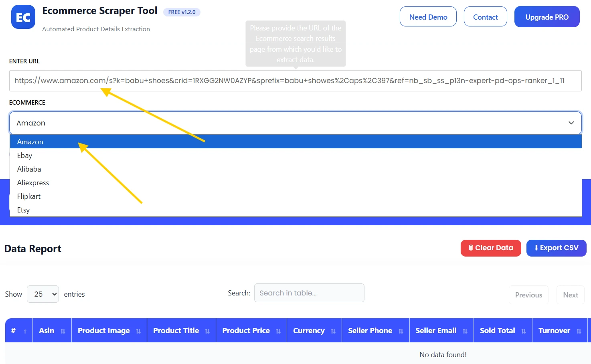Sort by Asin column arrows icon
The width and height of the screenshot is (591, 364).
(x=63, y=331)
